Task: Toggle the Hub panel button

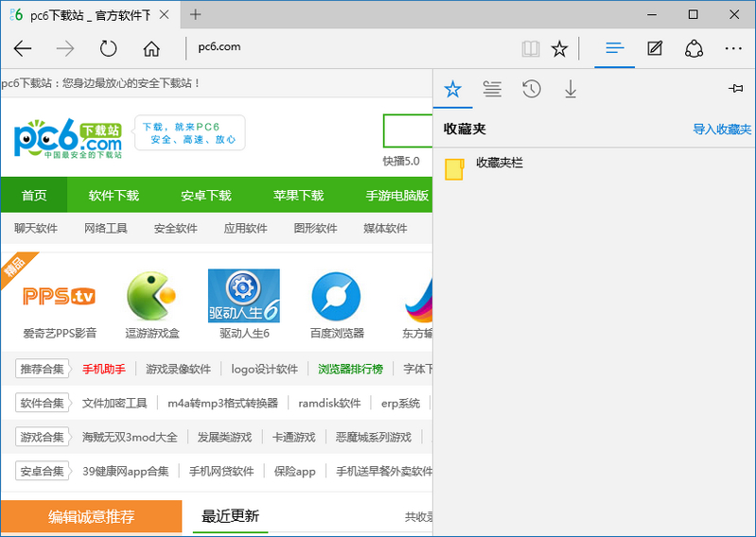Action: pos(615,48)
